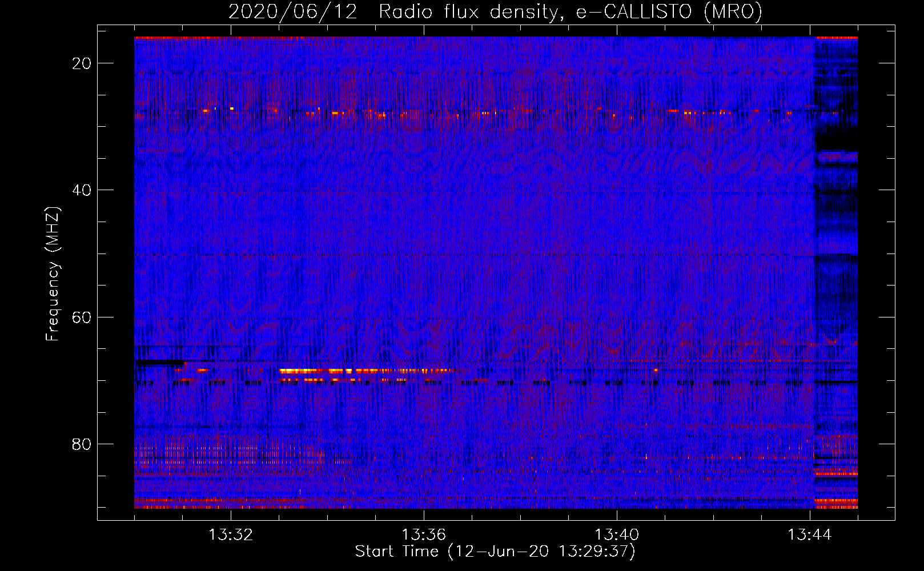924x571 pixels.
Task: Click the plot title 'Radio flux density, e-CALLISTO (MRO)'
Action: [570, 12]
